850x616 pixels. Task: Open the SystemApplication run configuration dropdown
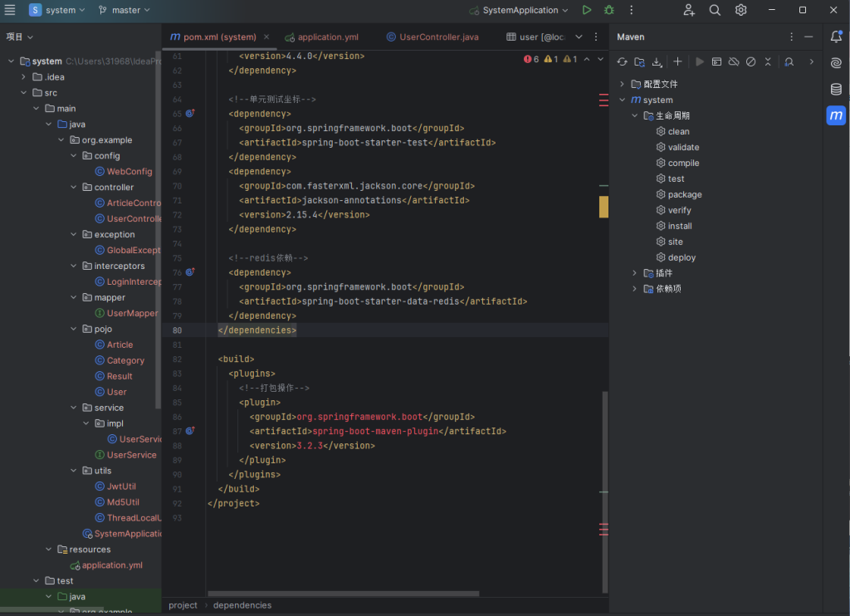click(519, 10)
